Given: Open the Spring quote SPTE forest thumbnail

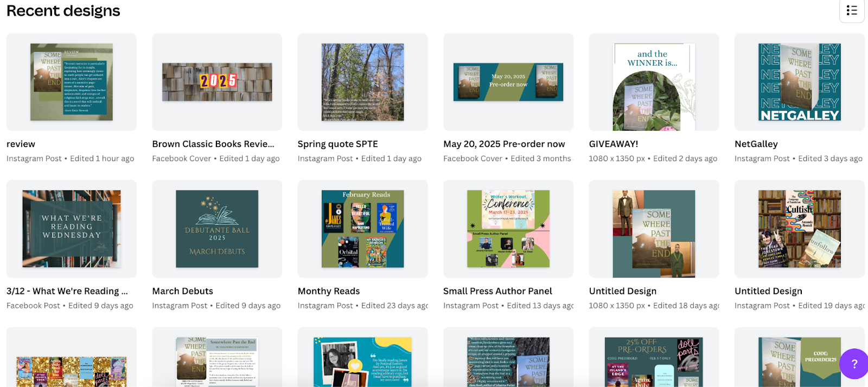Looking at the screenshot, I should 363,82.
